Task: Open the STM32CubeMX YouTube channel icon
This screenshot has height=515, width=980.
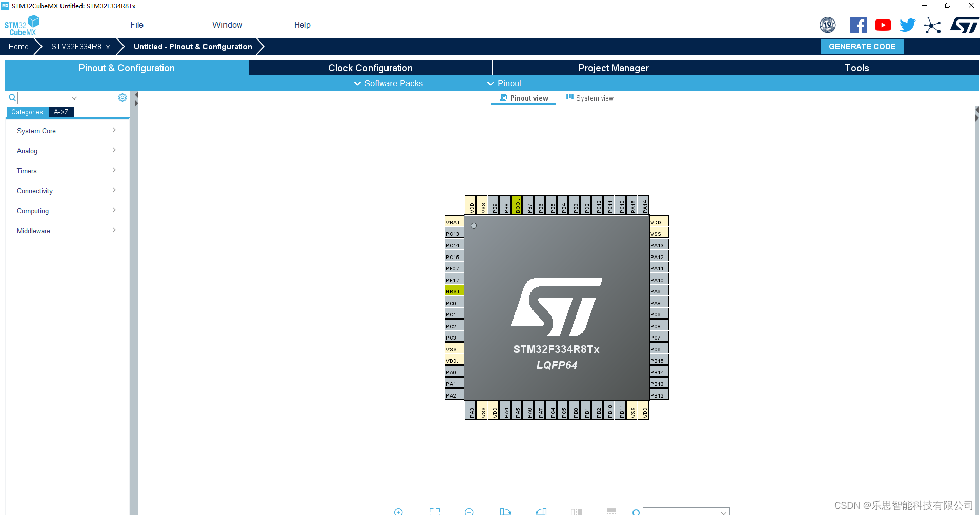Action: click(883, 25)
